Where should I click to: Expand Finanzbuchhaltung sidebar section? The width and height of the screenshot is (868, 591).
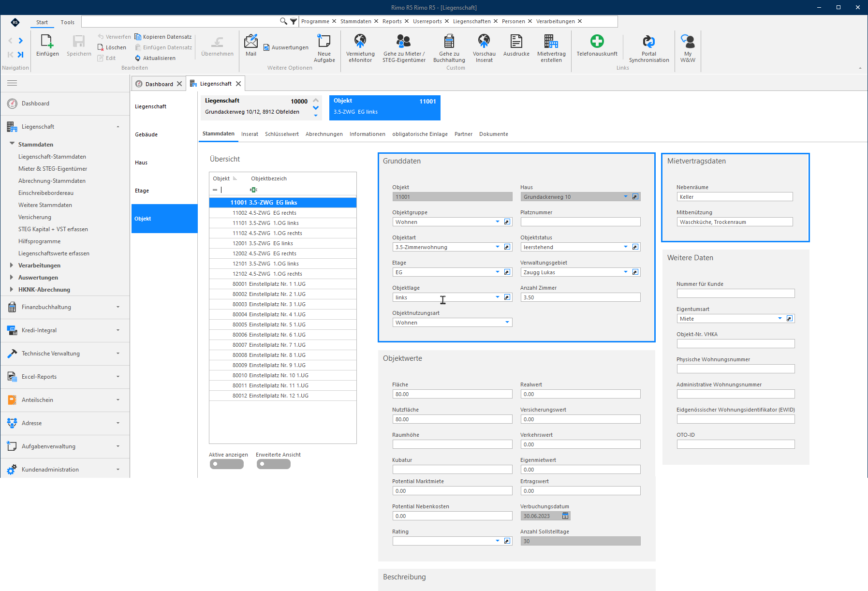(x=65, y=307)
